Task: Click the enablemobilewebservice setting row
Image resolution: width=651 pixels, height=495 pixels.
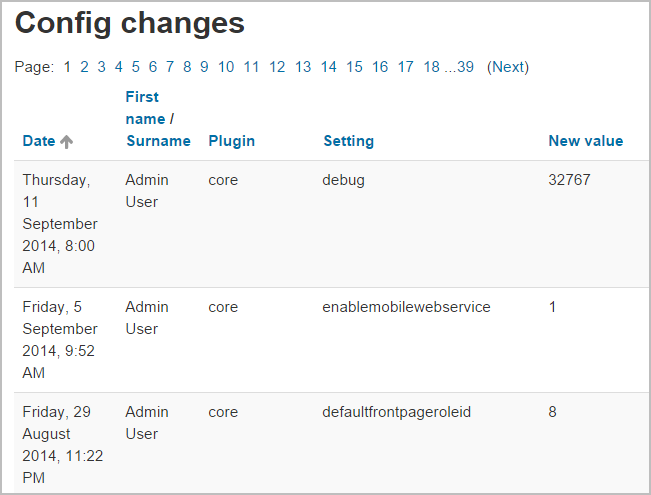Action: 406,307
